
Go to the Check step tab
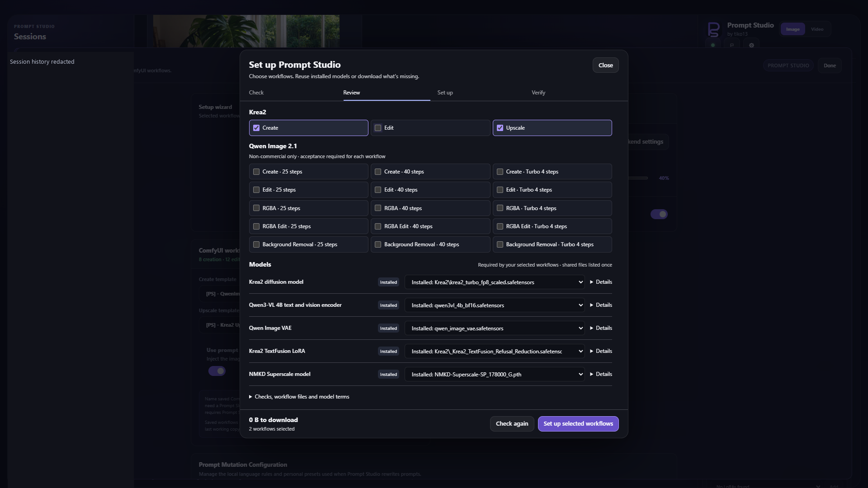pos(256,93)
